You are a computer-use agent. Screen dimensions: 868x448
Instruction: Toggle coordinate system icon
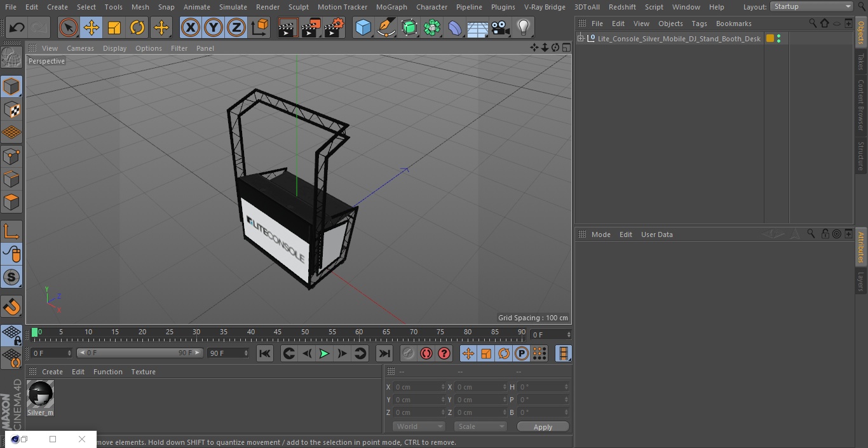(x=260, y=27)
